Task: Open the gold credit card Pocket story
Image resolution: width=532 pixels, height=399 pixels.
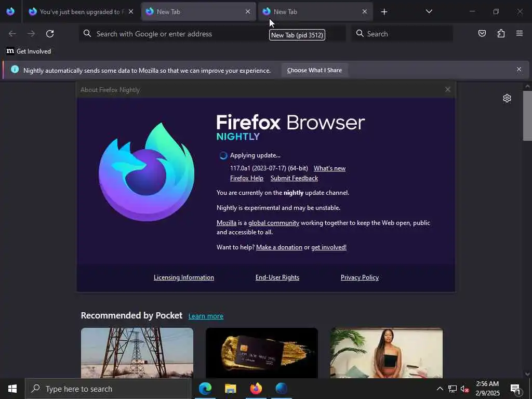Action: coord(262,353)
